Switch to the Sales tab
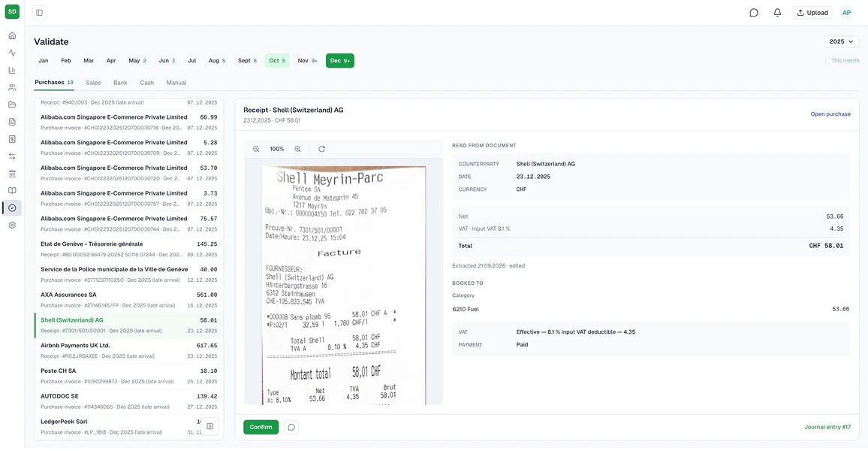The width and height of the screenshot is (868, 451). [93, 83]
